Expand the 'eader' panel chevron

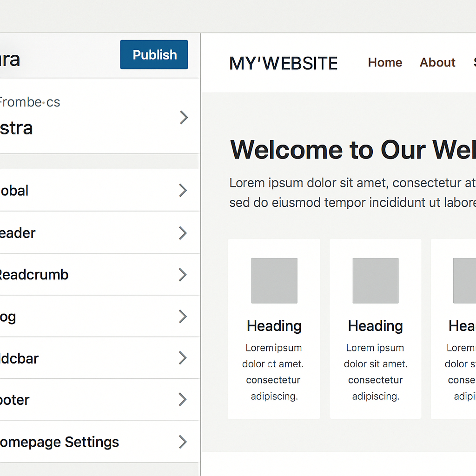tap(183, 233)
